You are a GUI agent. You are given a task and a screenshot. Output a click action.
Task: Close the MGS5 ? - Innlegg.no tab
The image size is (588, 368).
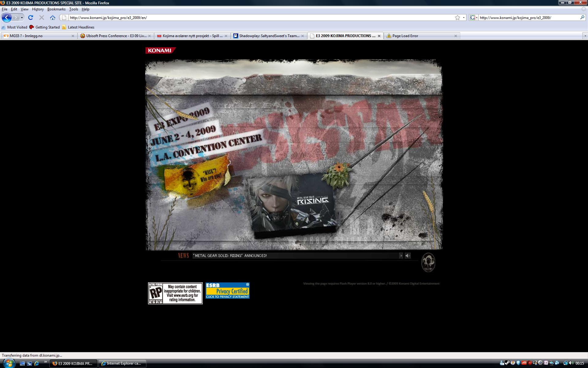(73, 36)
